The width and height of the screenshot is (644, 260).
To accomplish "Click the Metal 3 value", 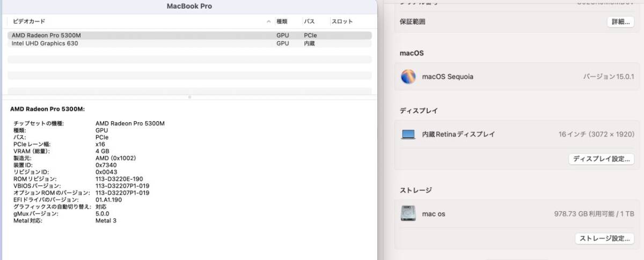I will (x=106, y=221).
